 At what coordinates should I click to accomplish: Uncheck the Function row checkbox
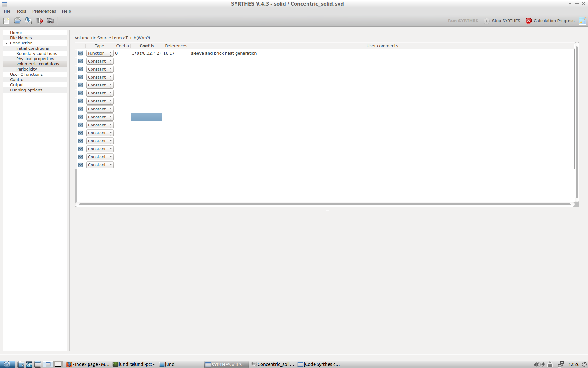click(x=81, y=53)
